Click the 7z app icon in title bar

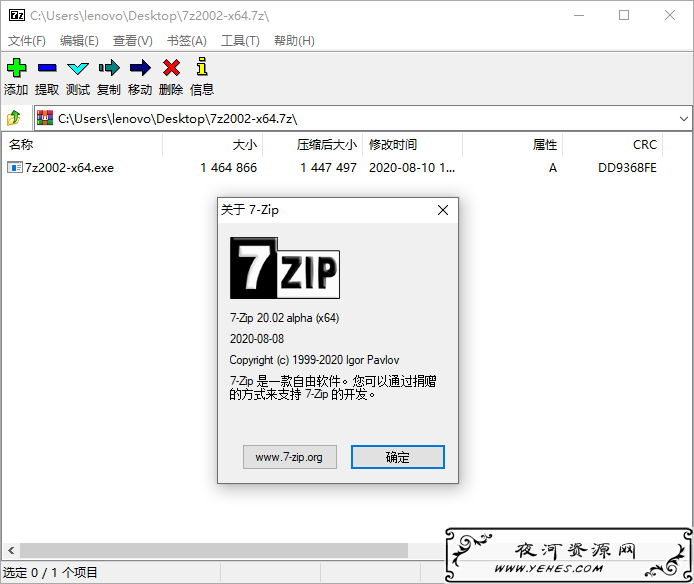click(x=17, y=15)
